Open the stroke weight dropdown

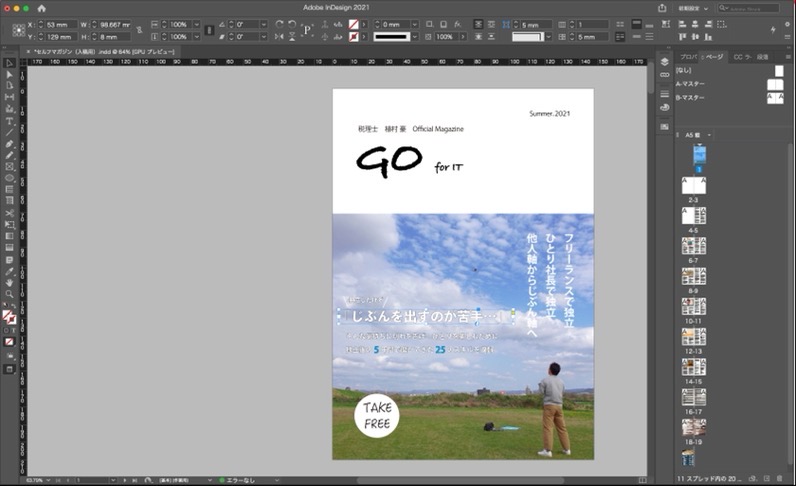tap(415, 24)
